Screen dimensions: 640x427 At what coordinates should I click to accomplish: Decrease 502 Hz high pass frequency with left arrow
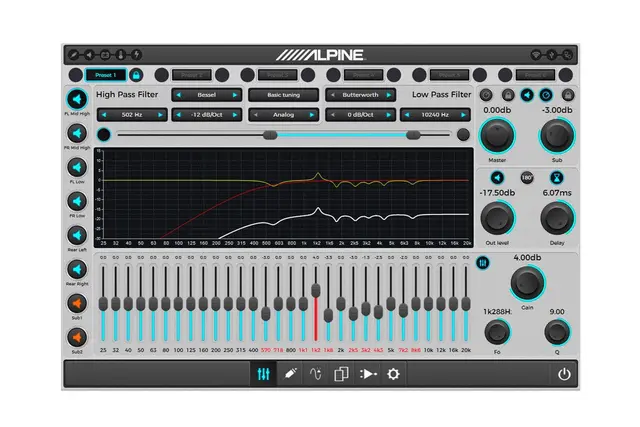tap(104, 115)
